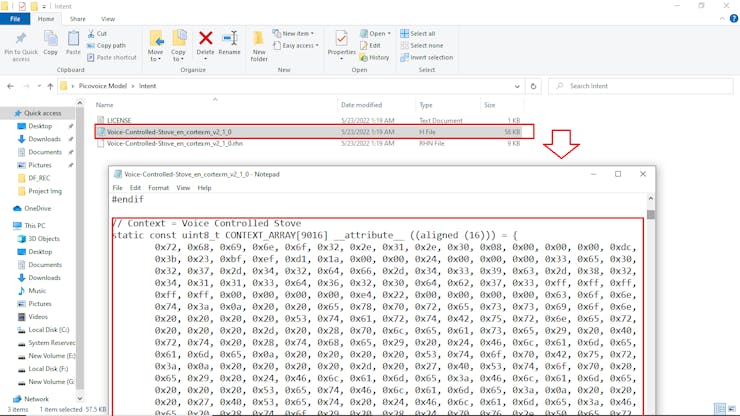The image size is (740, 416).
Task: Open Notepad's Format menu
Action: [158, 188]
